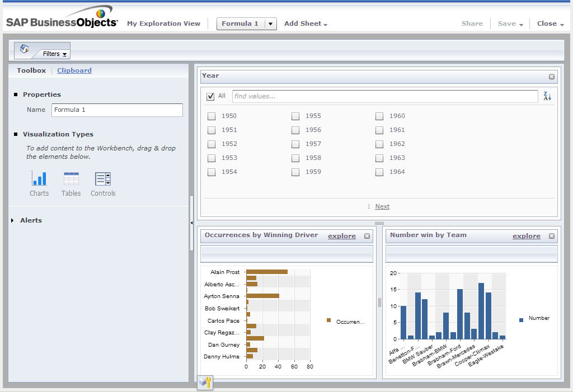Expand the Alerts section
Viewport: 573px width, 392px height.
pos(13,220)
